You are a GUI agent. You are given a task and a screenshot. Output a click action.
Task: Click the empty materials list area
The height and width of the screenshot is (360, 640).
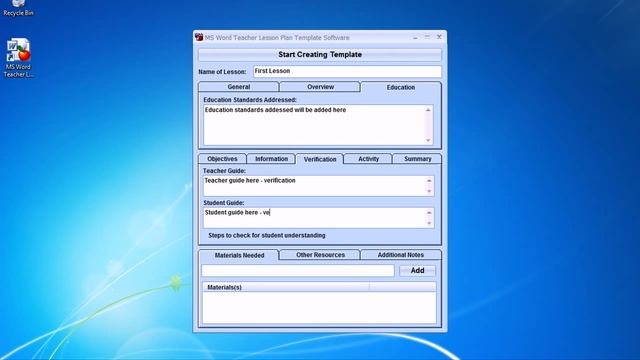[x=319, y=307]
